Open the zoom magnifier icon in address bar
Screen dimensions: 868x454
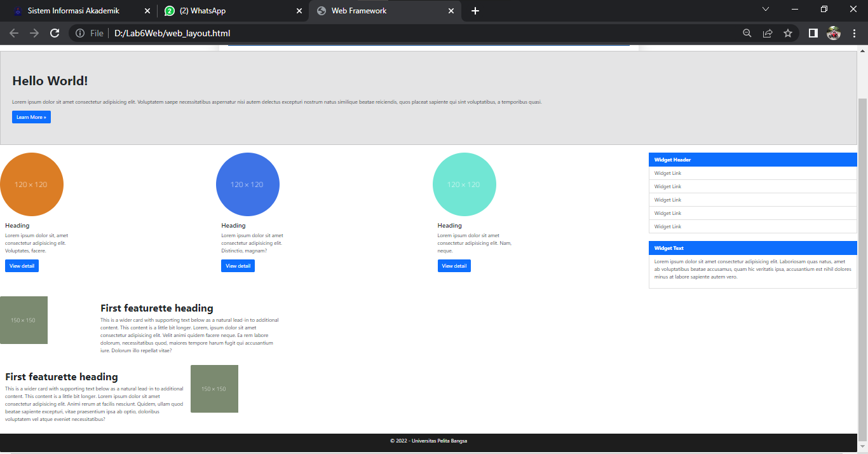tap(747, 33)
